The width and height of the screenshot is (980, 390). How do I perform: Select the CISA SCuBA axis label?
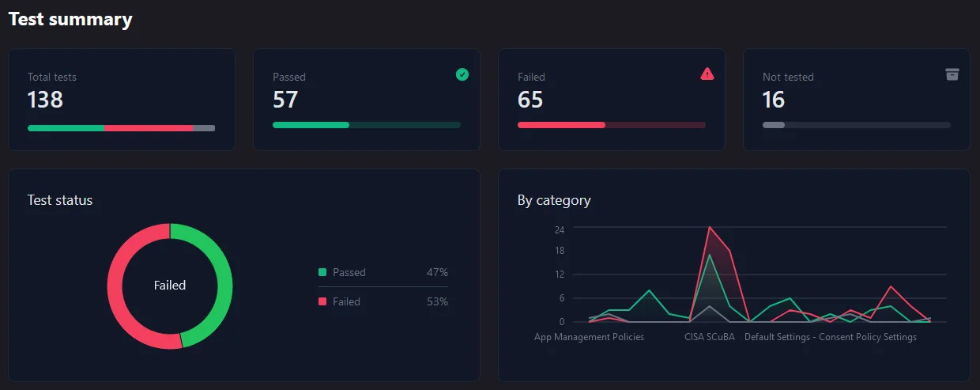709,337
